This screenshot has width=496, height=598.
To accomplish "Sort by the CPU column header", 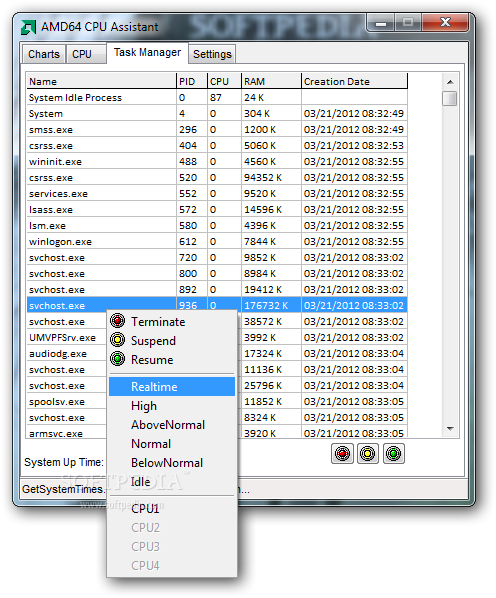I will pyautogui.click(x=225, y=81).
